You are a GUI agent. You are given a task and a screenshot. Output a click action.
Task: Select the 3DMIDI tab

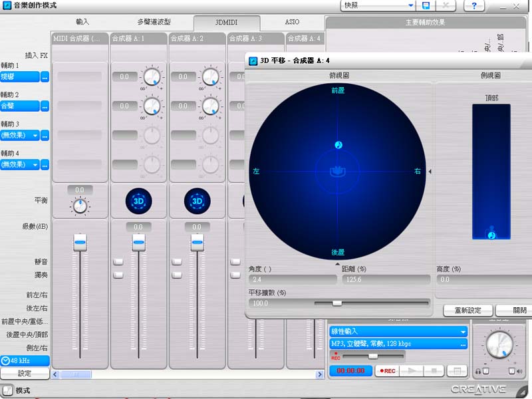tap(227, 23)
